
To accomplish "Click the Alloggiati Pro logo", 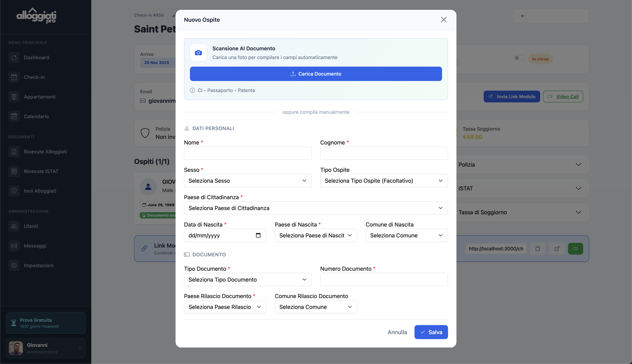I will (37, 16).
